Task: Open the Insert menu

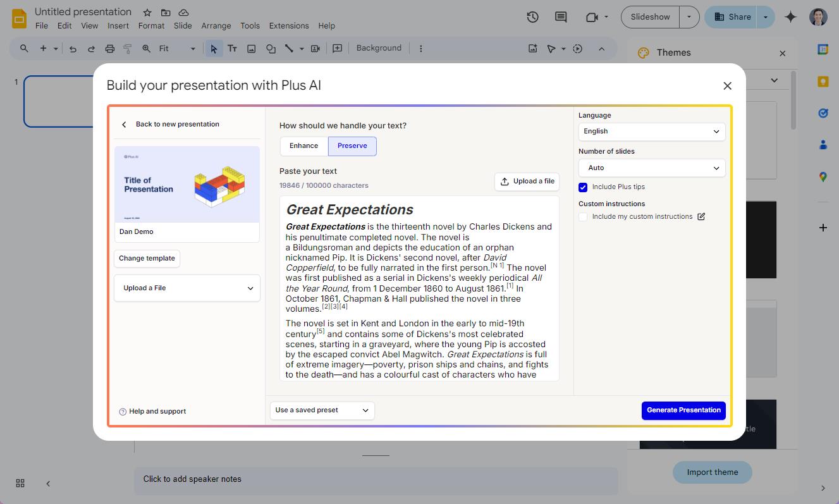Action: 118,26
